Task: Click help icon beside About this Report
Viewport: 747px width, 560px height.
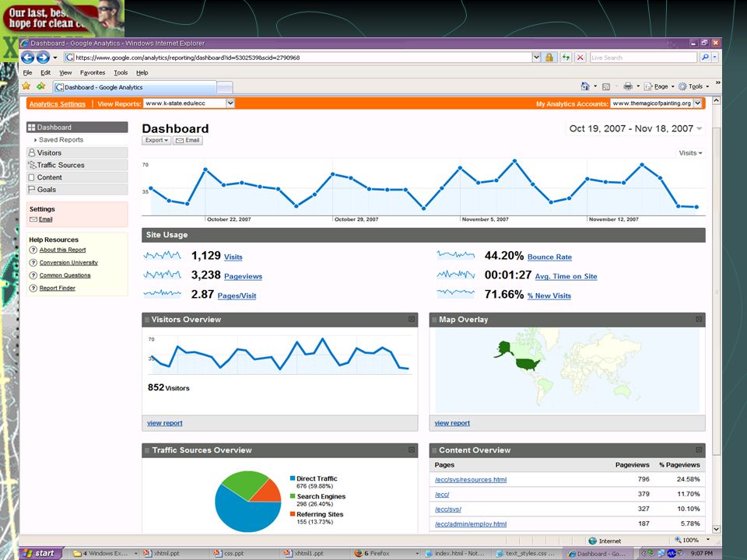Action: [x=33, y=250]
